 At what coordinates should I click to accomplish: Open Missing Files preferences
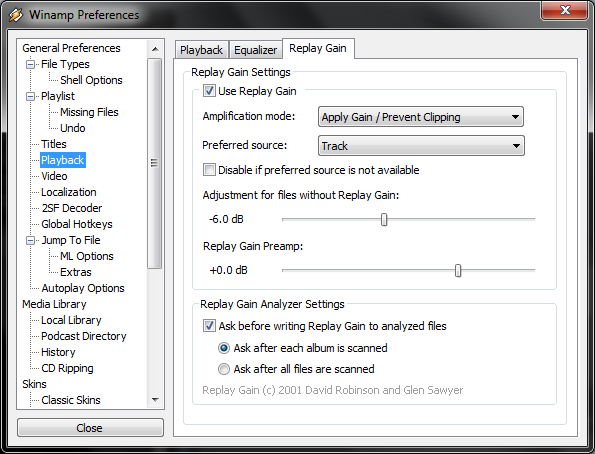[89, 112]
